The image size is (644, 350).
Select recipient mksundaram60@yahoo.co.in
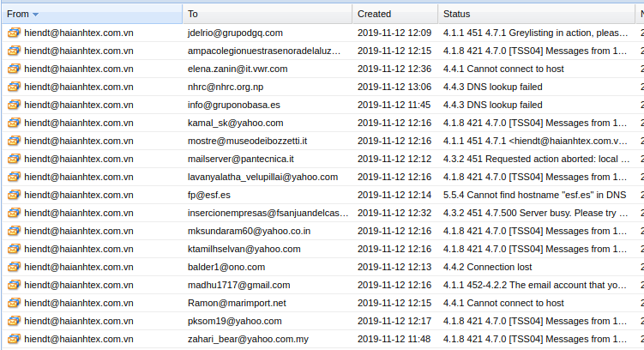pos(249,231)
